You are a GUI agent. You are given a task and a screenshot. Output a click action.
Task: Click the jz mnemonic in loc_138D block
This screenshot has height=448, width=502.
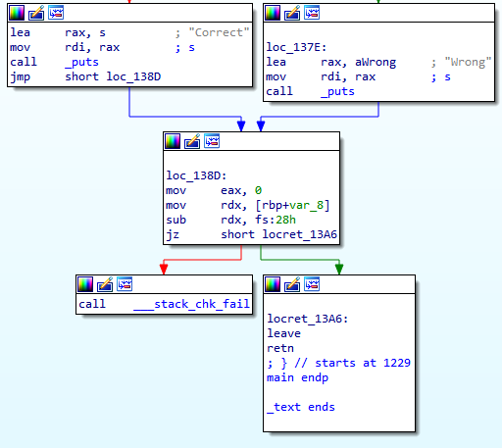(173, 234)
